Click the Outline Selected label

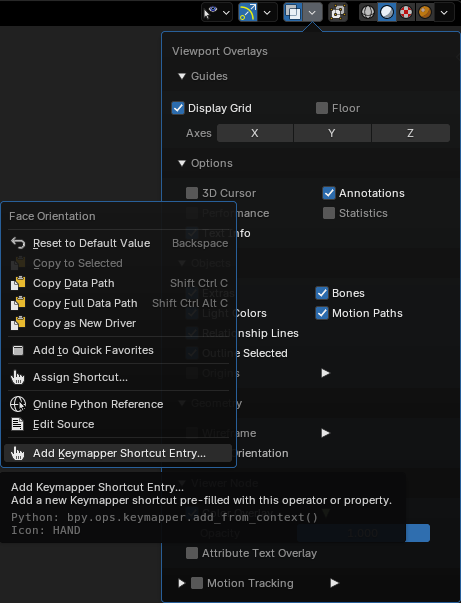(245, 353)
